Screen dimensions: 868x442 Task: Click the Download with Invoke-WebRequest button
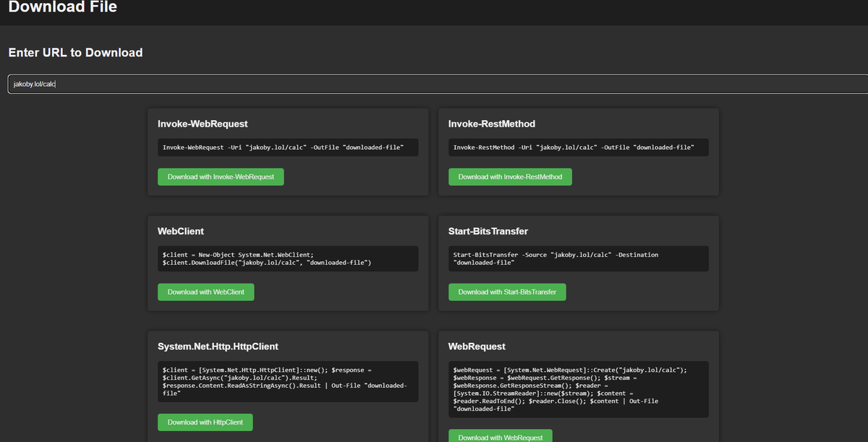pyautogui.click(x=220, y=177)
